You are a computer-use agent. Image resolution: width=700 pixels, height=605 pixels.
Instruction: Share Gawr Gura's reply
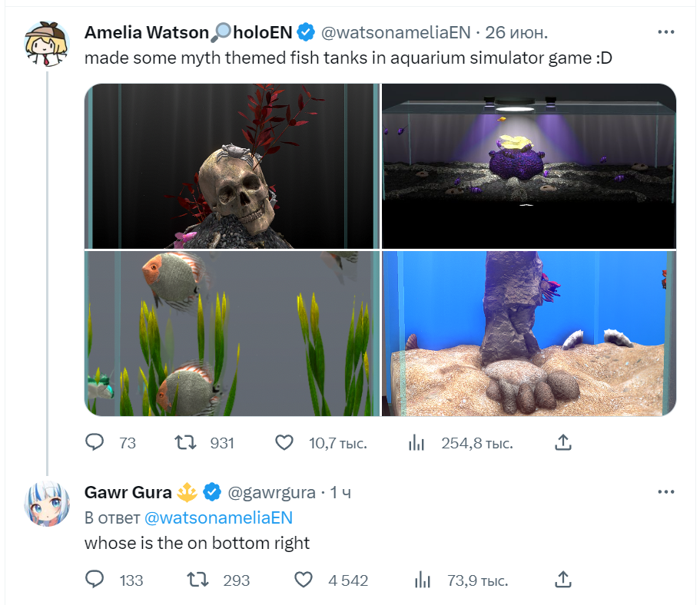[562, 580]
